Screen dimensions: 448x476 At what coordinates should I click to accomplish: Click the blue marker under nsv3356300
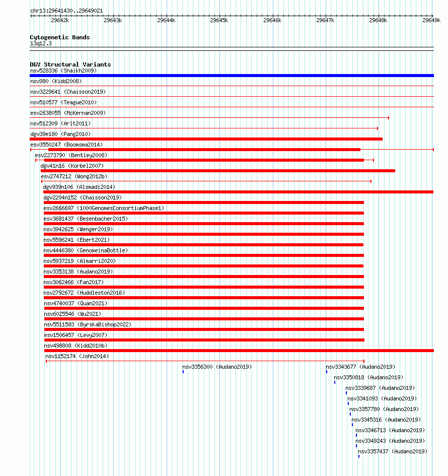(x=183, y=372)
